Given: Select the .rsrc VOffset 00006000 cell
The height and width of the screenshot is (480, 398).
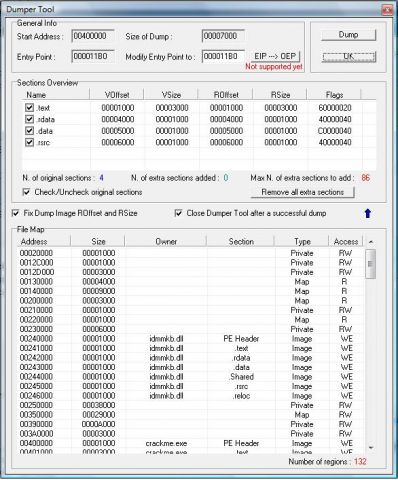Looking at the screenshot, I should pos(117,142).
